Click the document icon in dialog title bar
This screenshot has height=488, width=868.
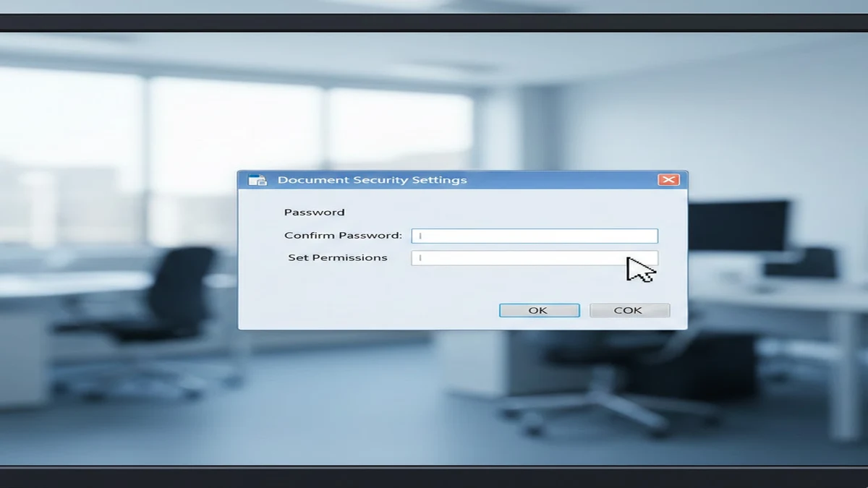pyautogui.click(x=258, y=180)
